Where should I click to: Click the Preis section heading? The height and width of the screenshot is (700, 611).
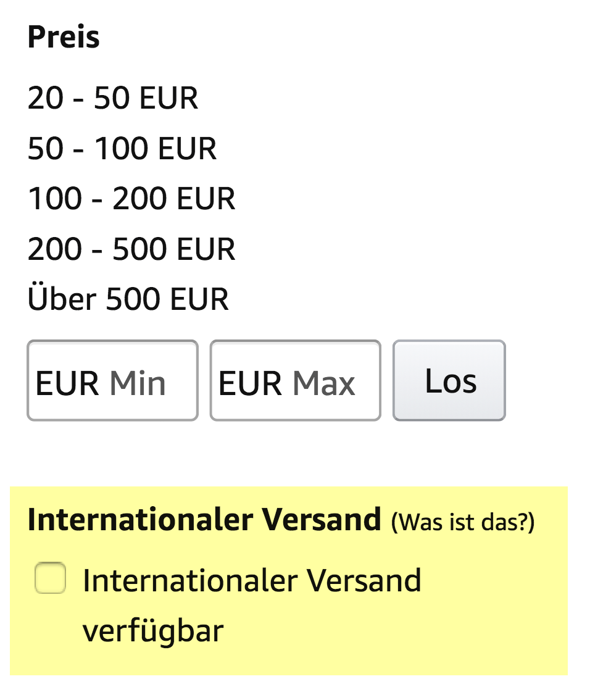point(64,37)
